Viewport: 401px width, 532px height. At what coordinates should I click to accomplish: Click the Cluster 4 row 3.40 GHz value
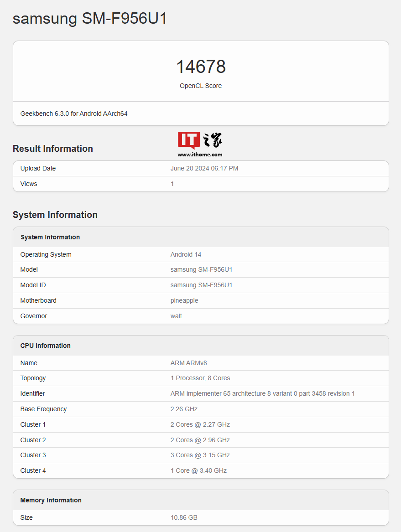point(198,470)
